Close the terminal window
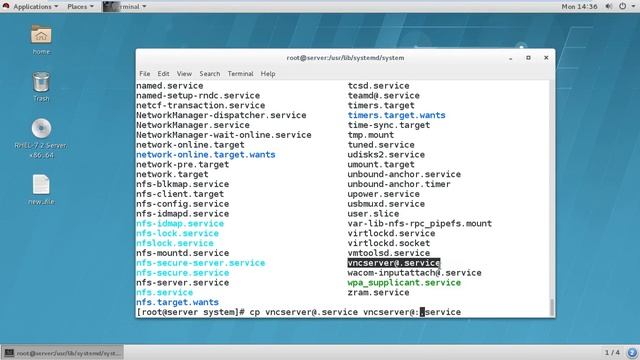This screenshot has width=640, height=360. coord(546,58)
